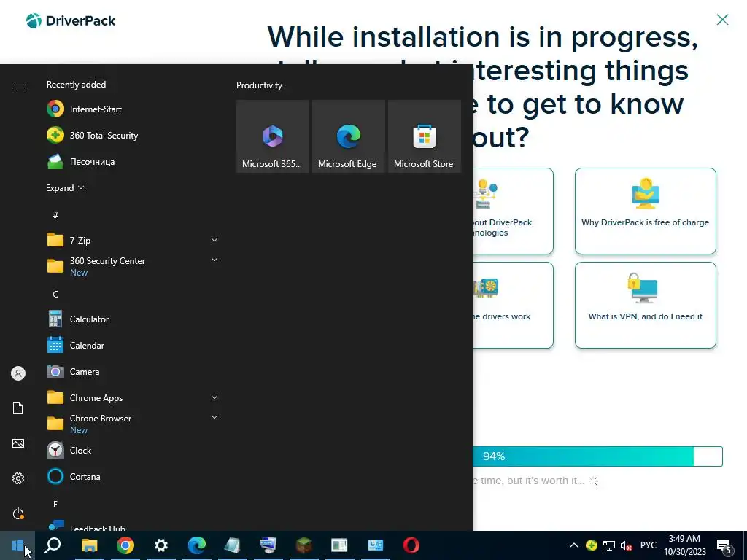
Task: Open What is VPN, and do I need it card
Action: click(645, 306)
